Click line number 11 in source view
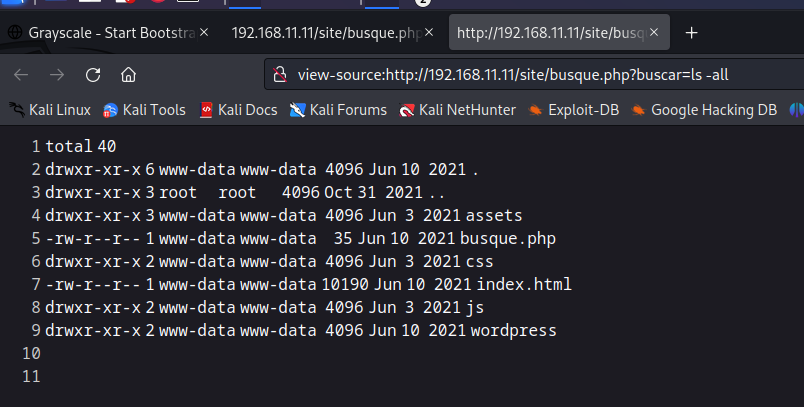 pos(31,377)
